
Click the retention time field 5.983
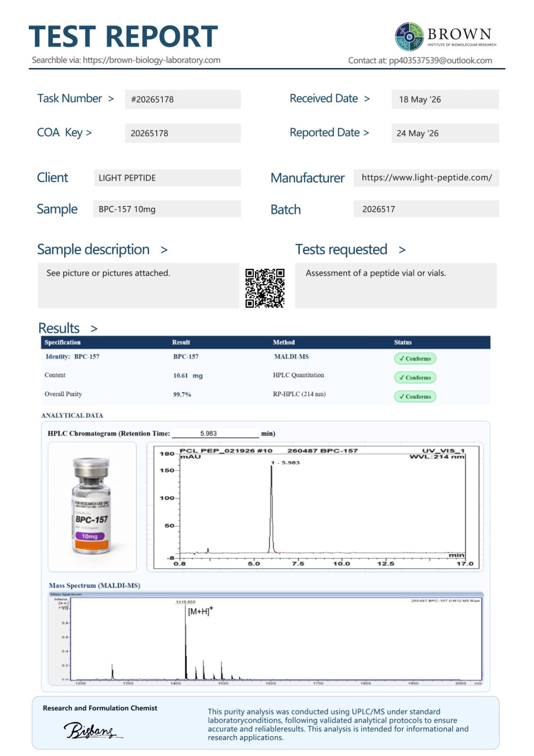pos(215,433)
